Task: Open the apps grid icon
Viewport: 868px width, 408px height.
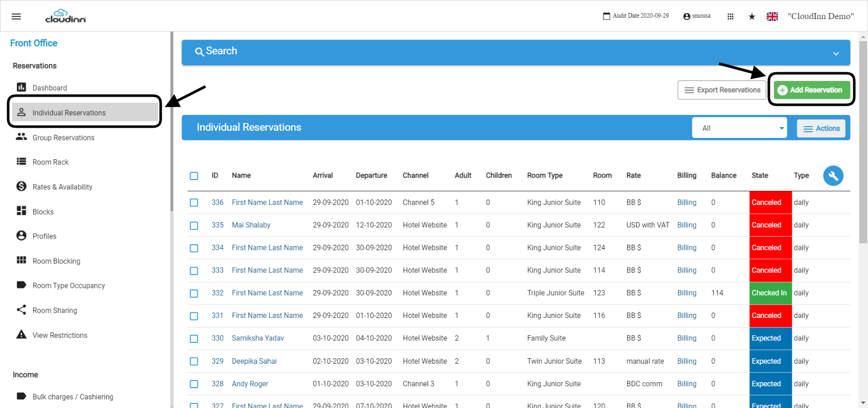Action: (730, 16)
